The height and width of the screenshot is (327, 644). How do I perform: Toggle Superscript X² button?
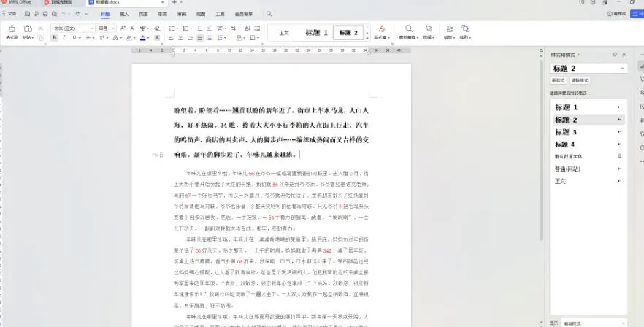[x=101, y=38]
